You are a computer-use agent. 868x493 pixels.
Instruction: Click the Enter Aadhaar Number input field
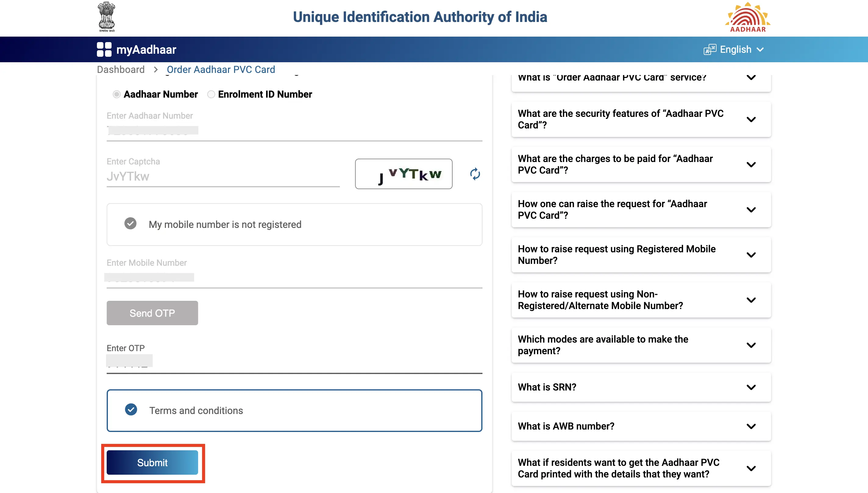[x=292, y=130]
